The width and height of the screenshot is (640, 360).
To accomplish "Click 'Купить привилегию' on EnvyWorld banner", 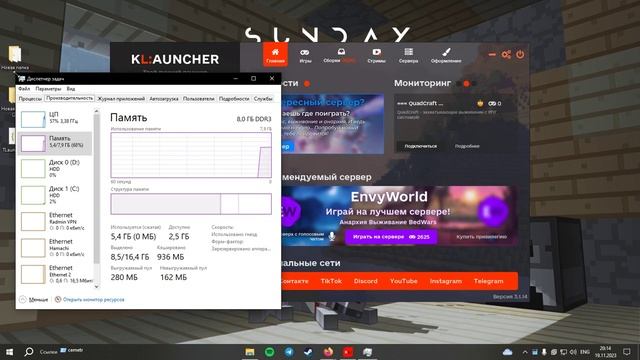I will tap(481, 237).
